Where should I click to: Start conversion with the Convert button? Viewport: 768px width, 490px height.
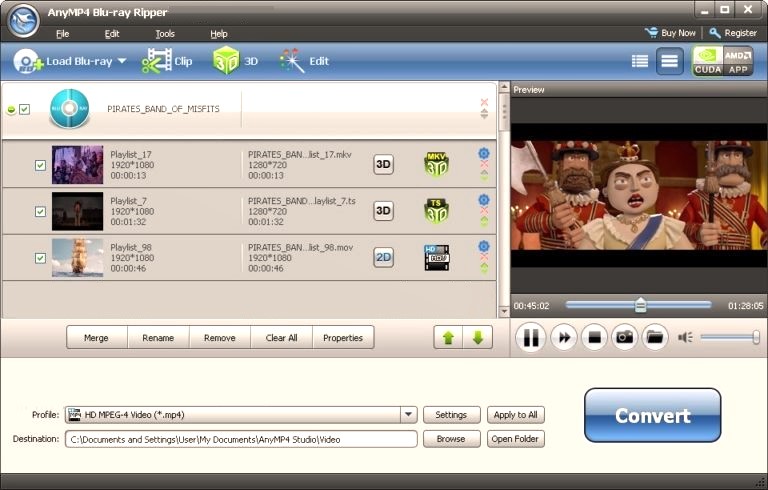[x=653, y=416]
